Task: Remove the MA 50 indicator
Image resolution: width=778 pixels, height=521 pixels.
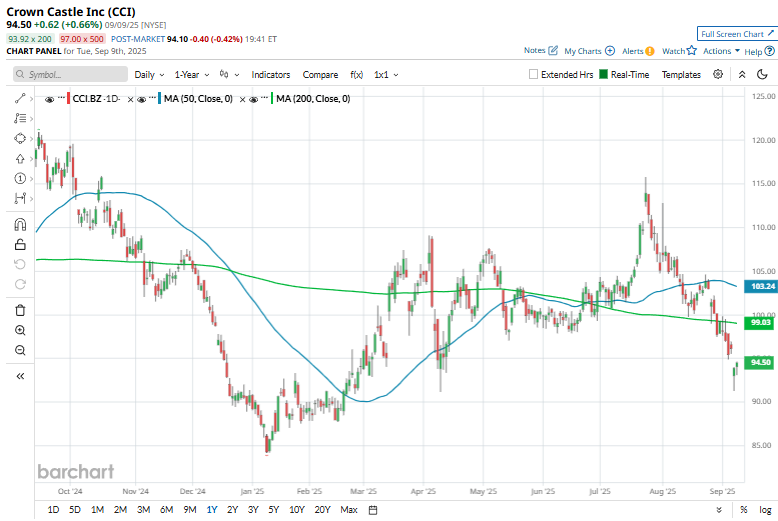Action: point(242,99)
